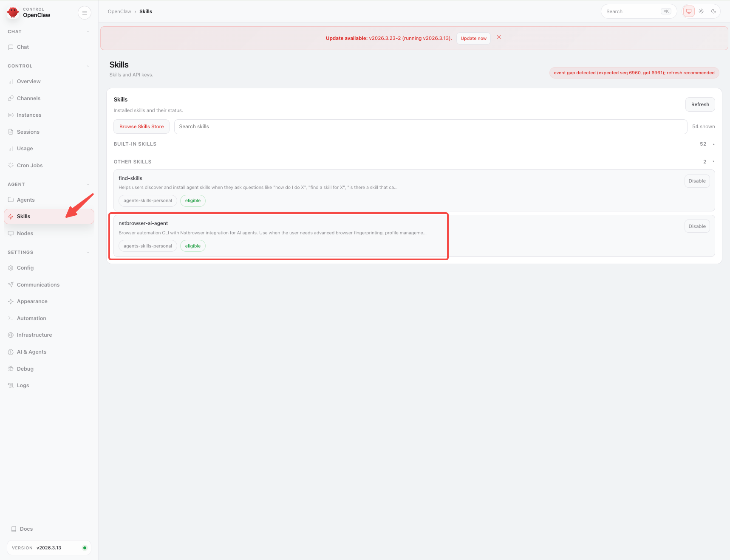The width and height of the screenshot is (730, 560).
Task: Collapse the OTHER SKILLS section
Action: (713, 161)
